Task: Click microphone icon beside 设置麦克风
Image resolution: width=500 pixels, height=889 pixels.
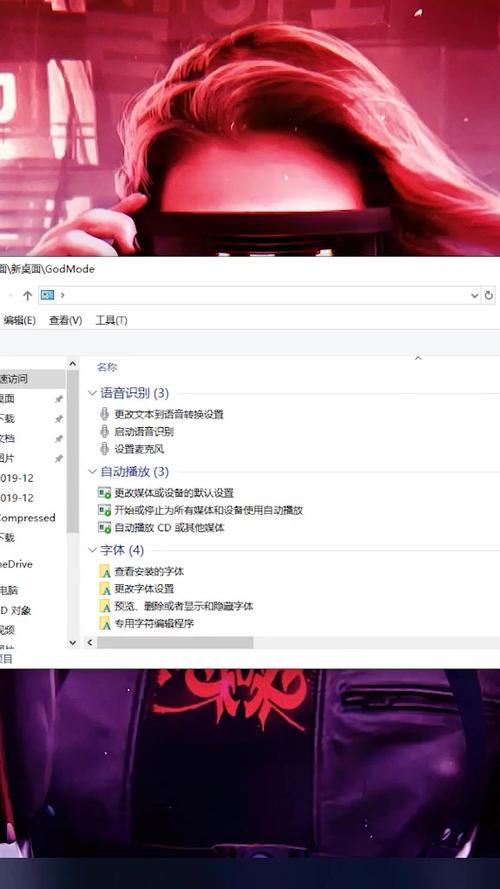Action: [104, 449]
